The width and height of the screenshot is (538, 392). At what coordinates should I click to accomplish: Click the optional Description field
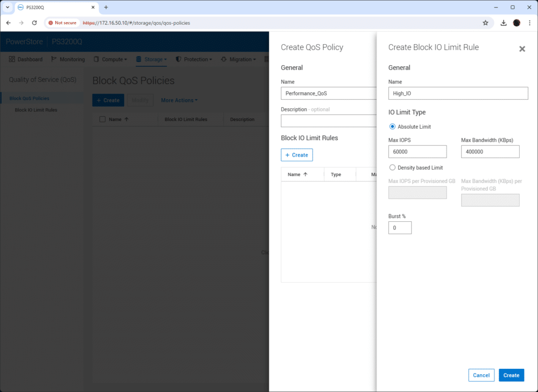329,121
